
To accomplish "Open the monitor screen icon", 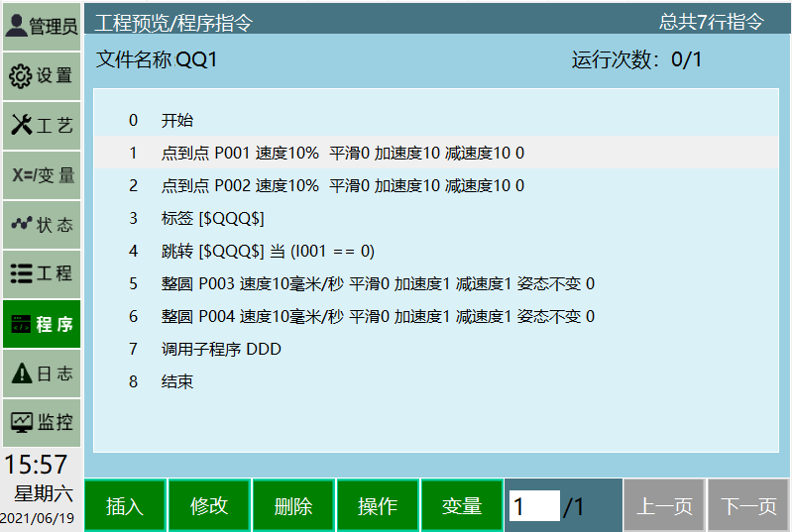I will click(21, 423).
